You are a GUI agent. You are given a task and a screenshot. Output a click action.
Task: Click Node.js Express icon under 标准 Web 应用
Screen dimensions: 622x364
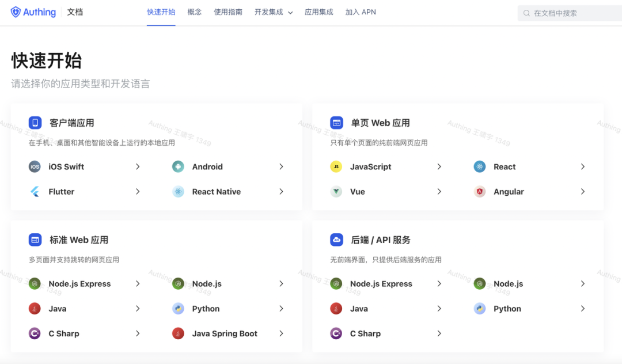[x=35, y=283]
